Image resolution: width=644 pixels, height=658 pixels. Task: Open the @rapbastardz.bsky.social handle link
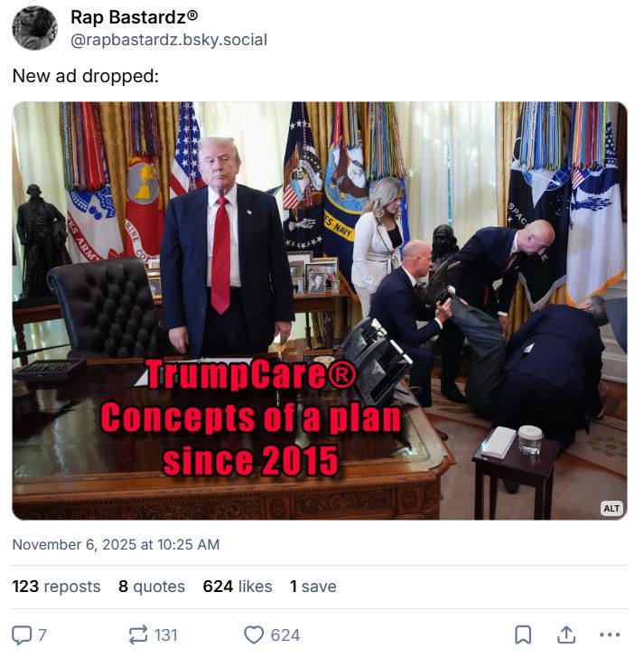point(169,40)
